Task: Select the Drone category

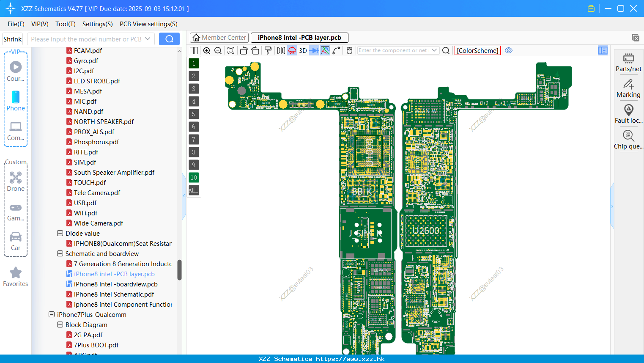Action: (16, 181)
